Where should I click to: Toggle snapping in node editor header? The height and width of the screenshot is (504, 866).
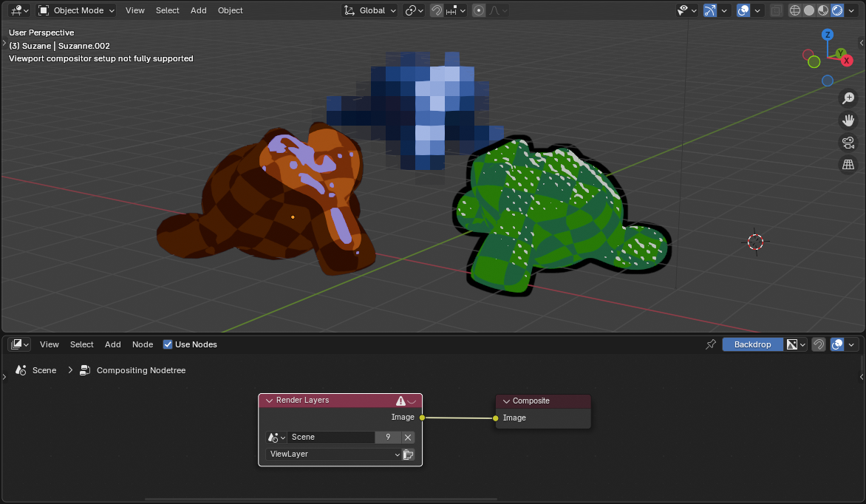(819, 344)
